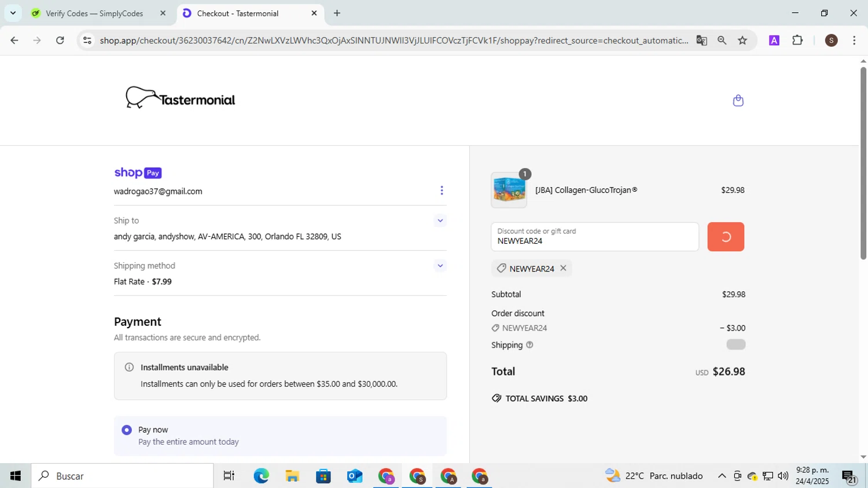This screenshot has height=488, width=868.
Task: Show hidden system tray icons
Action: tap(722, 476)
